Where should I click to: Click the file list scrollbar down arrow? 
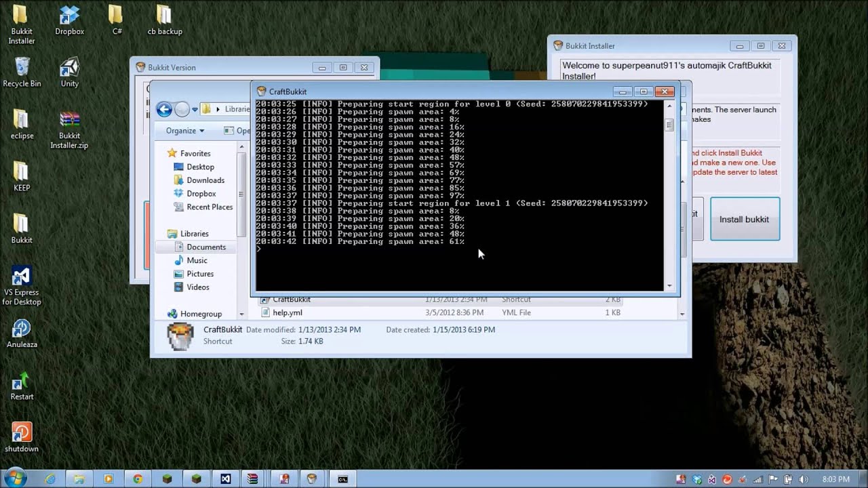(682, 314)
